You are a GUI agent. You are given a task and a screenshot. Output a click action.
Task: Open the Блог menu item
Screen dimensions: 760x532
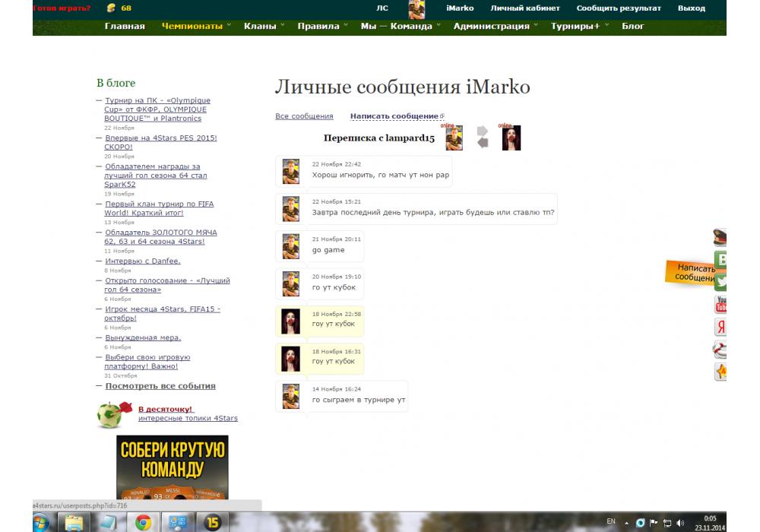pos(632,26)
